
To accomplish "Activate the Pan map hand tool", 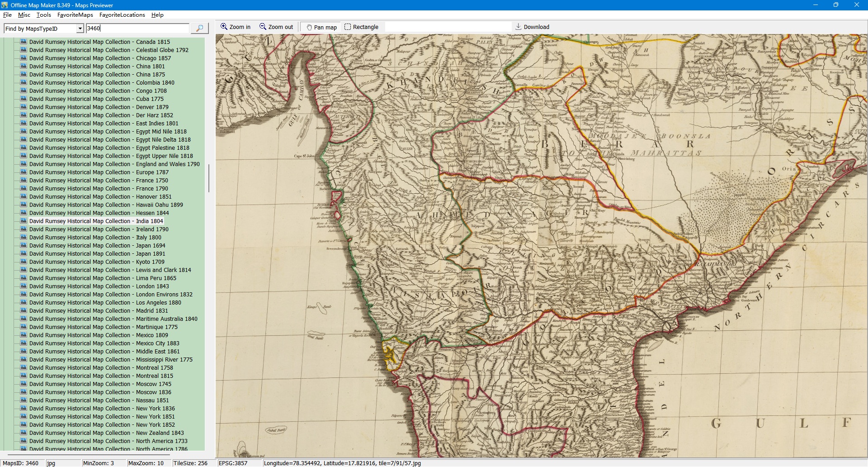I will point(321,27).
